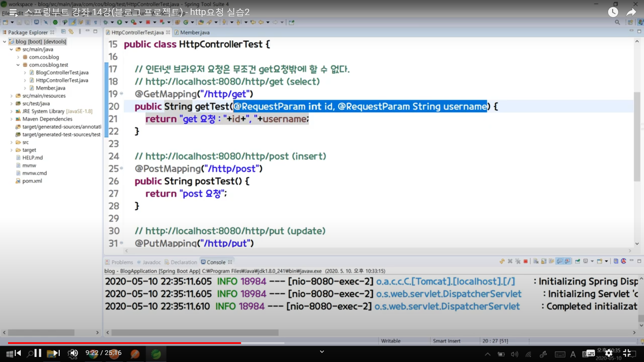Screen dimensions: 644x362
Task: Click Clear Console icon
Action: [x=536, y=261]
